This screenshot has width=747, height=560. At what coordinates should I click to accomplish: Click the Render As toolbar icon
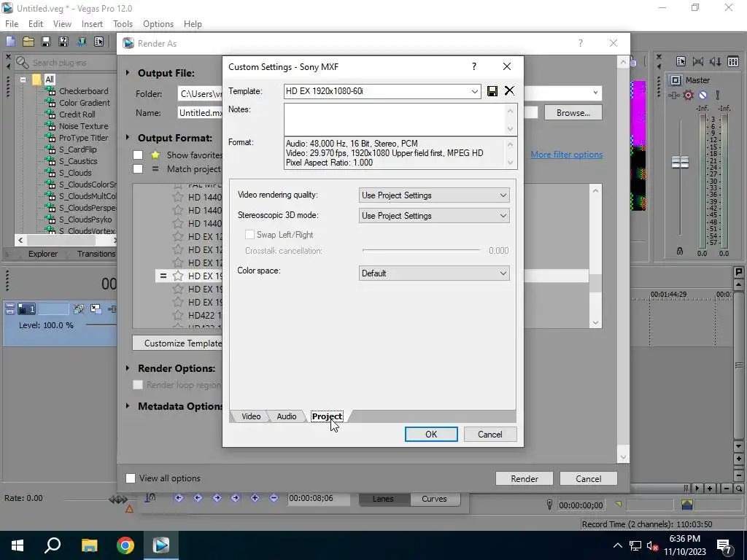coord(82,42)
